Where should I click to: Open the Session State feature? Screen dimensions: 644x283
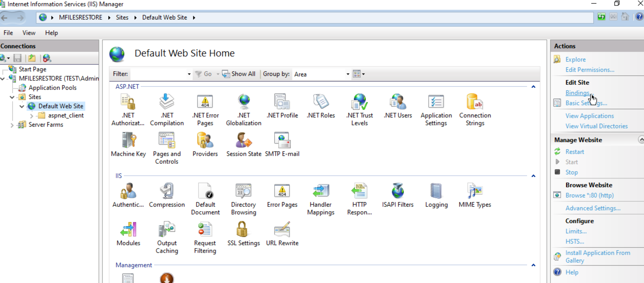click(244, 144)
